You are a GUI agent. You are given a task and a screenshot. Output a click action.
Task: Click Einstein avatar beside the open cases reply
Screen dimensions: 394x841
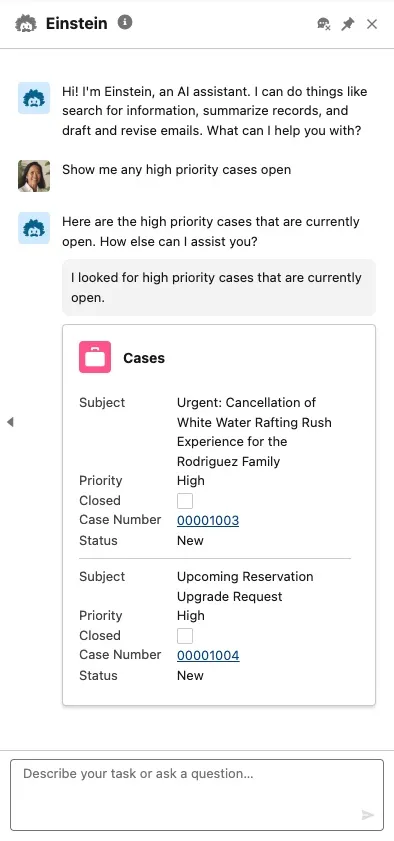click(x=34, y=228)
